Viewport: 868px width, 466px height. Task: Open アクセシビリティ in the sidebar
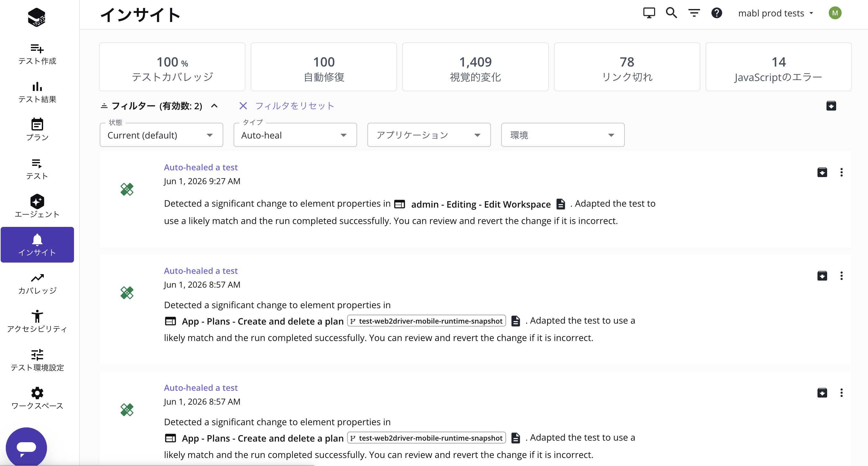coord(37,322)
